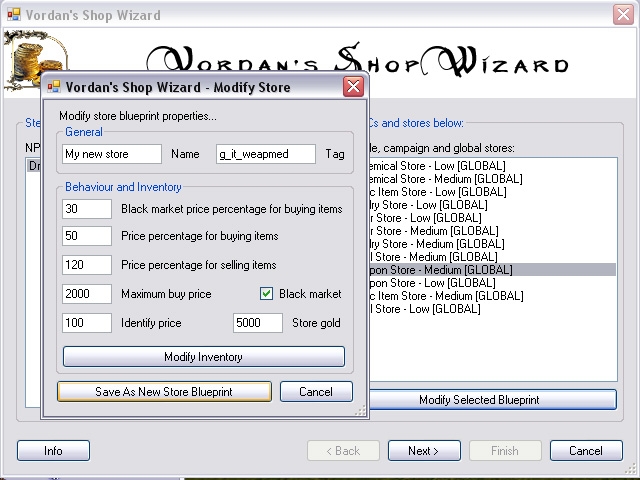Open Modify Inventory
The height and width of the screenshot is (480, 640).
(x=203, y=357)
